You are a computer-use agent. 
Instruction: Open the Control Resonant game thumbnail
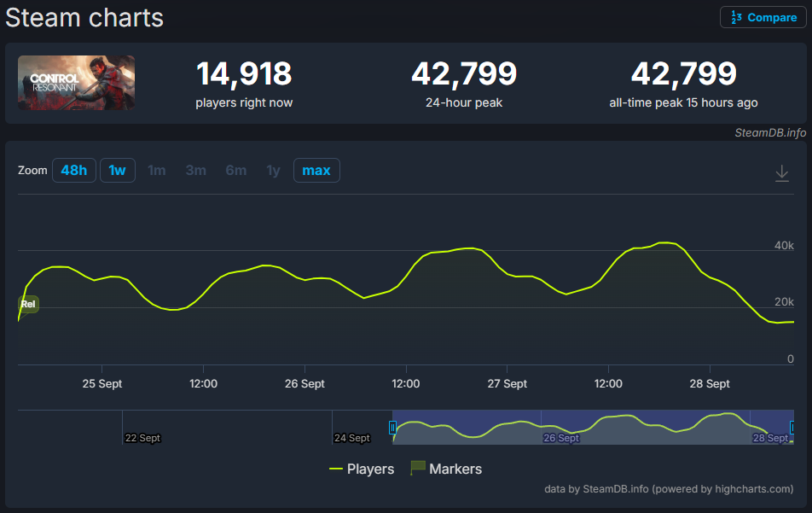tap(76, 83)
